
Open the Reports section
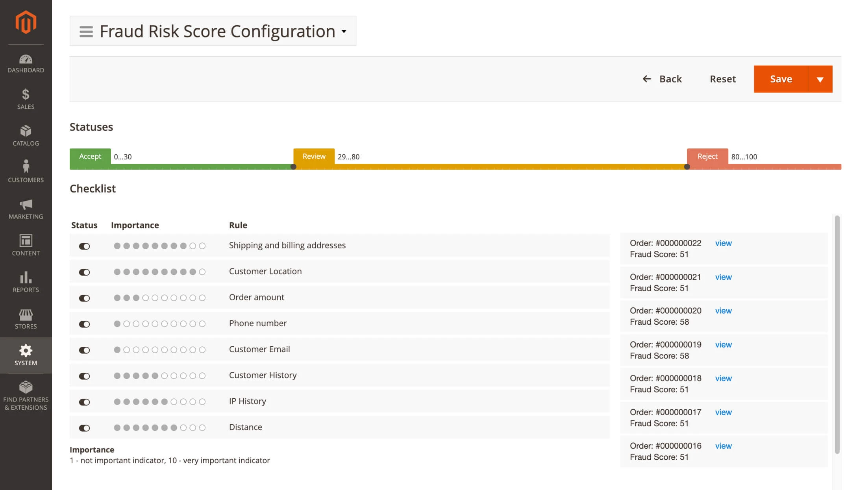26,282
